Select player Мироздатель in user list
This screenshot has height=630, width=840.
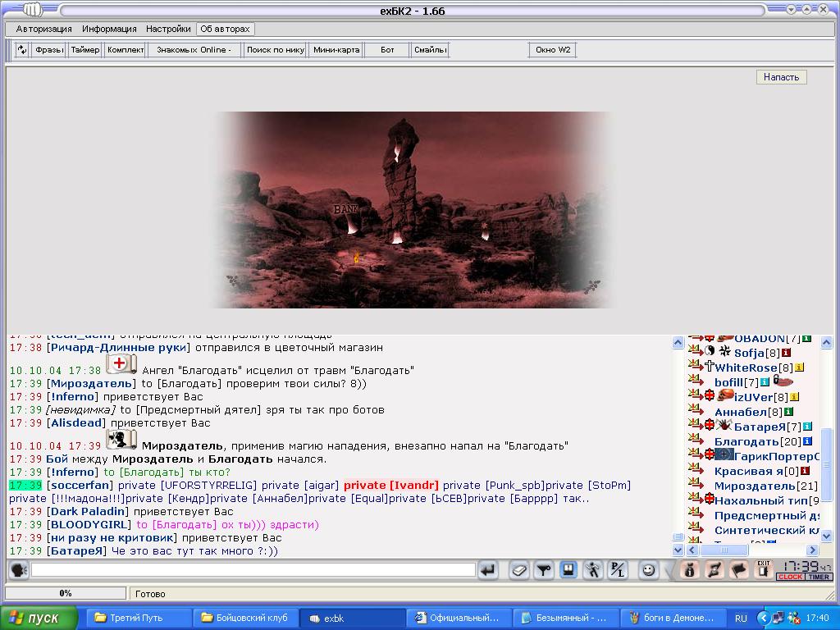click(755, 486)
